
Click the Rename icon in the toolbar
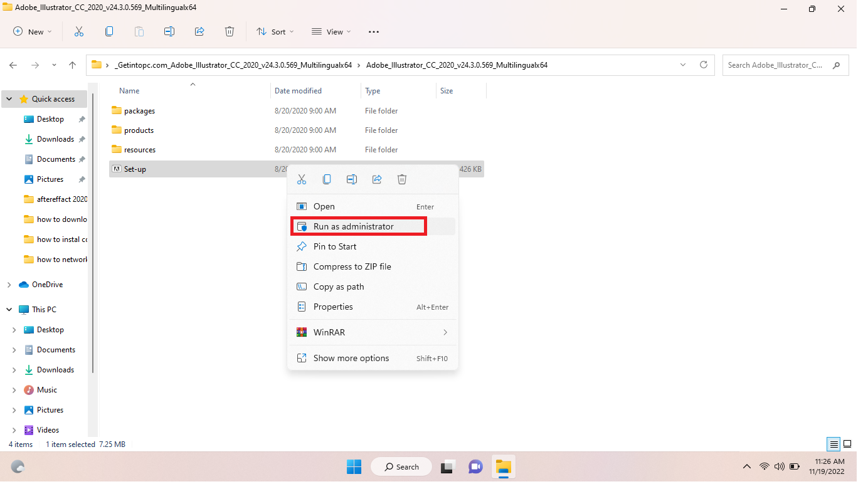169,31
